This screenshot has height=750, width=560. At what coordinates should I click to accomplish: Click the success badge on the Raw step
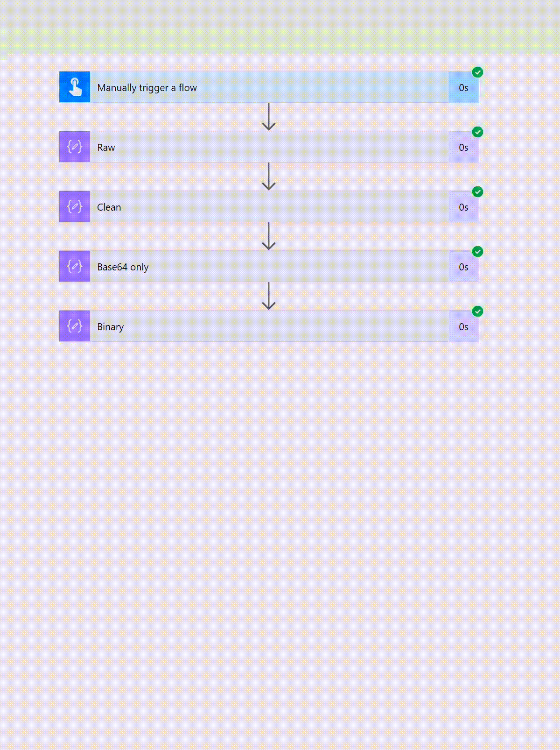click(x=478, y=132)
